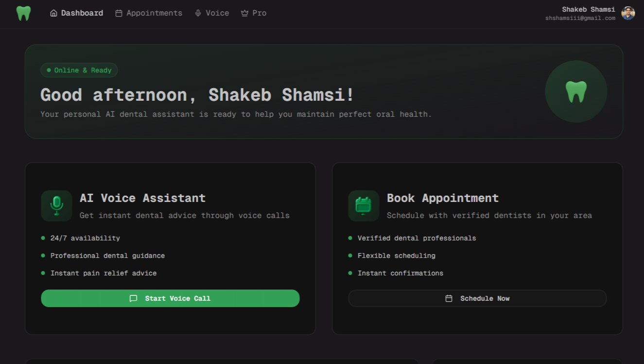Screen dimensions: 644x364
Task: Go to the Voice tab
Action: (217, 13)
